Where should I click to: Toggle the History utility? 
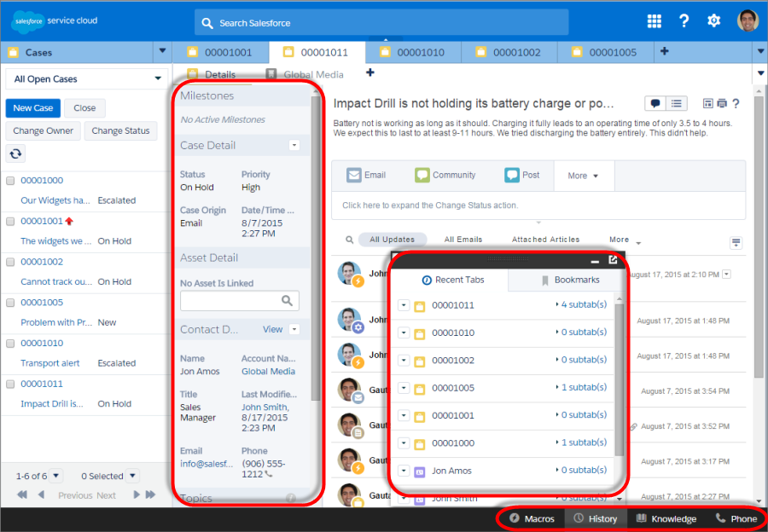(596, 518)
